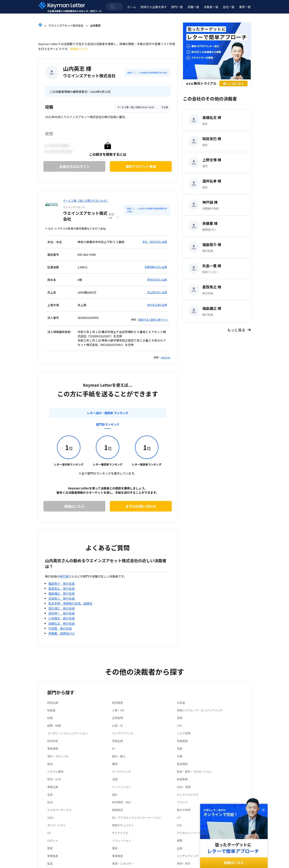
Task: Click まずはお問い合わせ button
Action: pyautogui.click(x=141, y=506)
